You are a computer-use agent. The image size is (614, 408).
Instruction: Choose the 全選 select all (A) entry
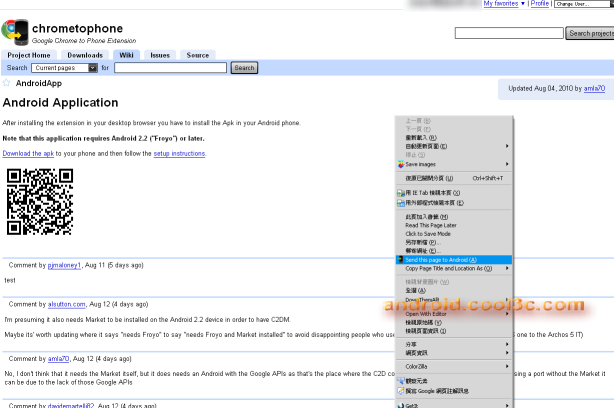(x=453, y=290)
